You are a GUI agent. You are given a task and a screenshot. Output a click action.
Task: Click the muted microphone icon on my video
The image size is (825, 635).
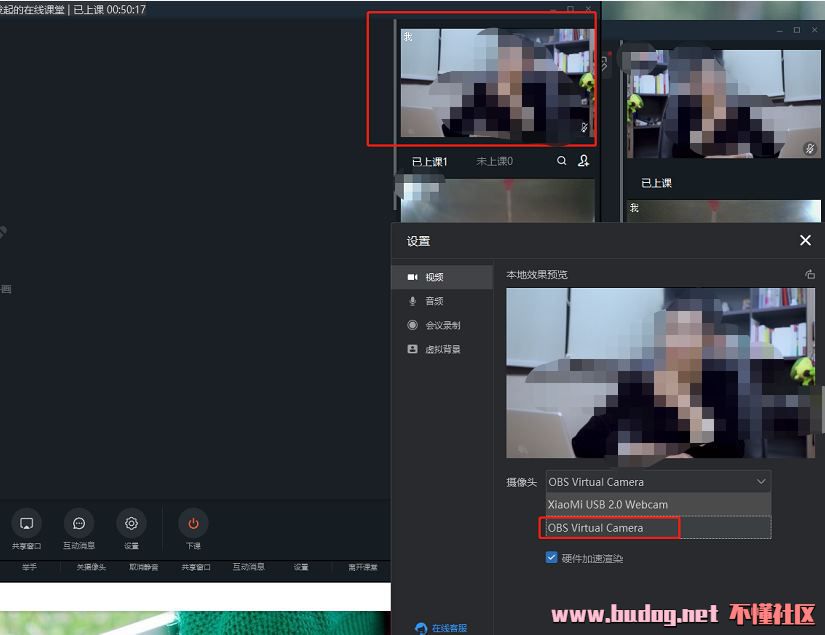(x=584, y=127)
